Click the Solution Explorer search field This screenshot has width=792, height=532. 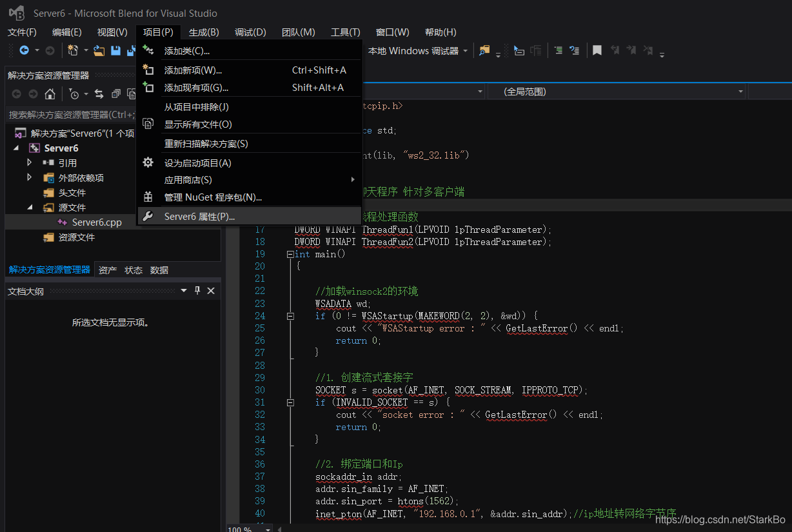point(71,115)
